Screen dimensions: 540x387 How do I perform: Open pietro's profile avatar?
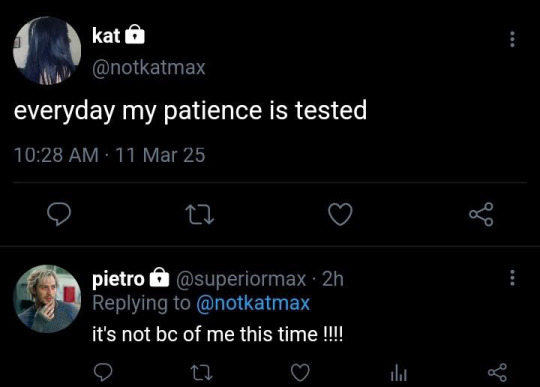pyautogui.click(x=47, y=299)
